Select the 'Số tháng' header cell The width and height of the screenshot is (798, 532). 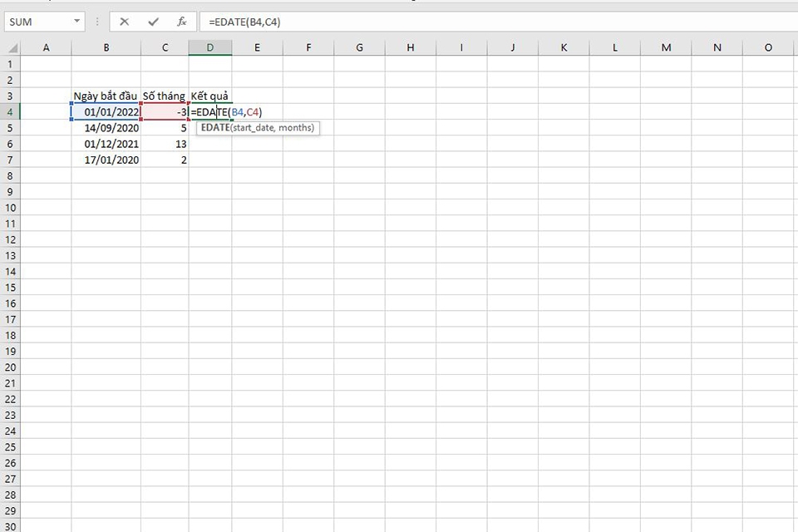click(x=165, y=96)
